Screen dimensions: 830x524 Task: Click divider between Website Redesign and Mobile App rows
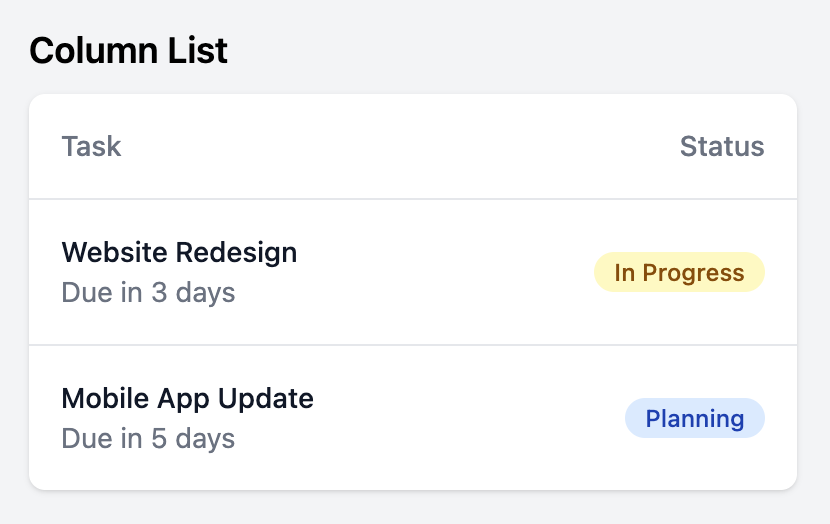413,345
